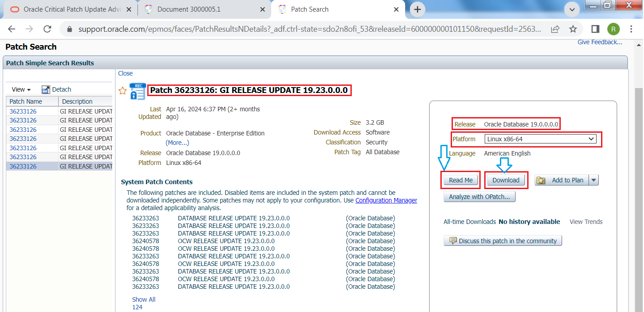The height and width of the screenshot is (312, 644).
Task: Click the browser address bar URL
Action: click(x=309, y=29)
